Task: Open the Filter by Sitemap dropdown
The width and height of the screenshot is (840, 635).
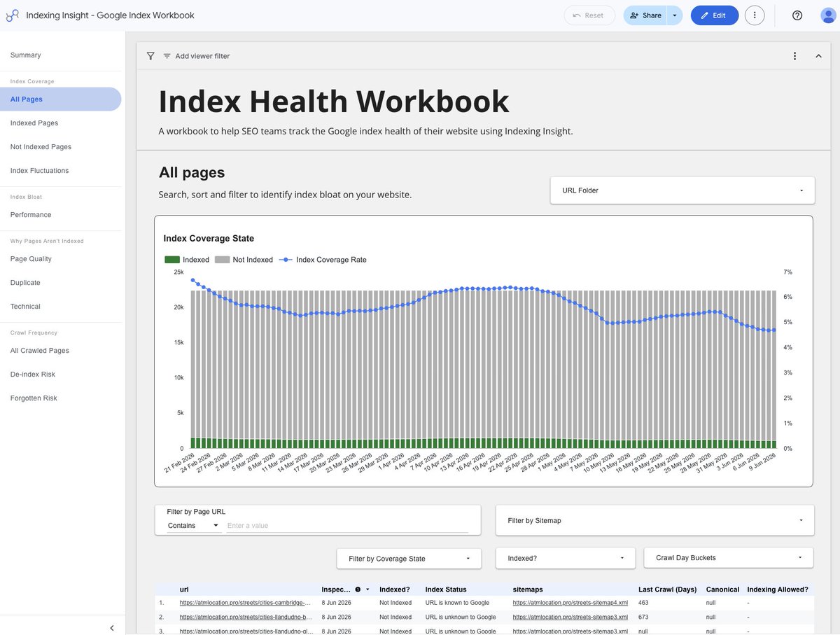Action: (x=654, y=520)
